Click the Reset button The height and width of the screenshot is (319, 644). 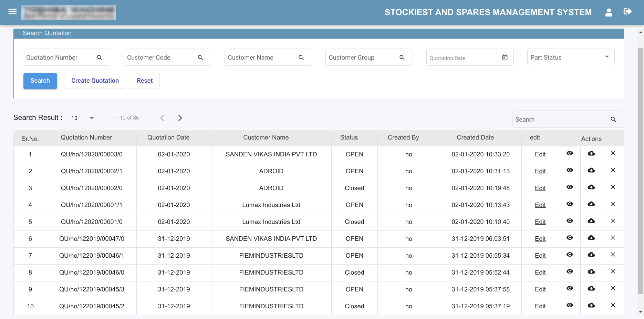pyautogui.click(x=145, y=81)
